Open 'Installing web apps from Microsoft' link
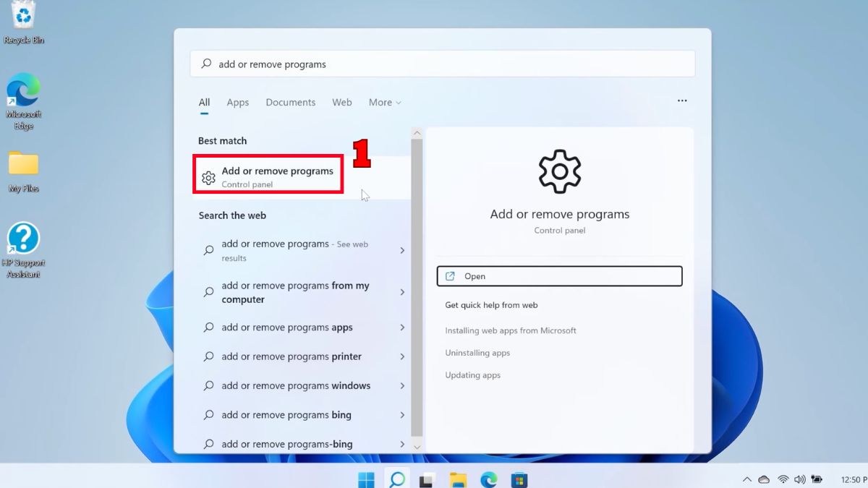This screenshot has height=488, width=868. [x=511, y=330]
